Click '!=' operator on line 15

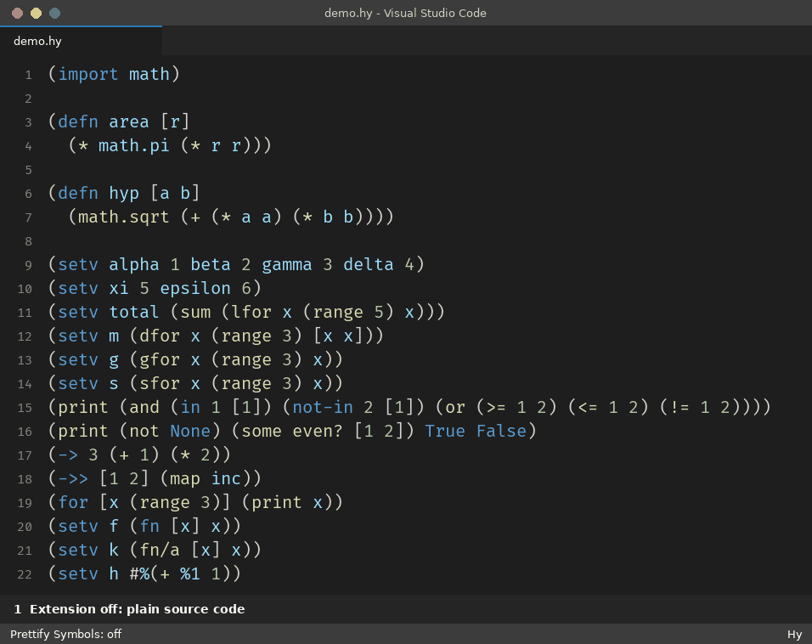[679, 408]
